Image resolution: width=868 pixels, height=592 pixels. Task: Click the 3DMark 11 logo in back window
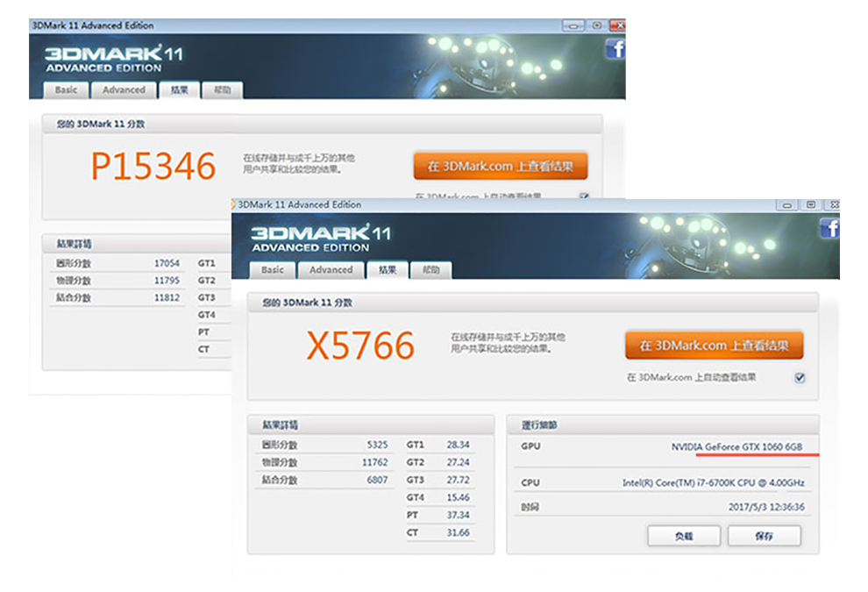(113, 59)
